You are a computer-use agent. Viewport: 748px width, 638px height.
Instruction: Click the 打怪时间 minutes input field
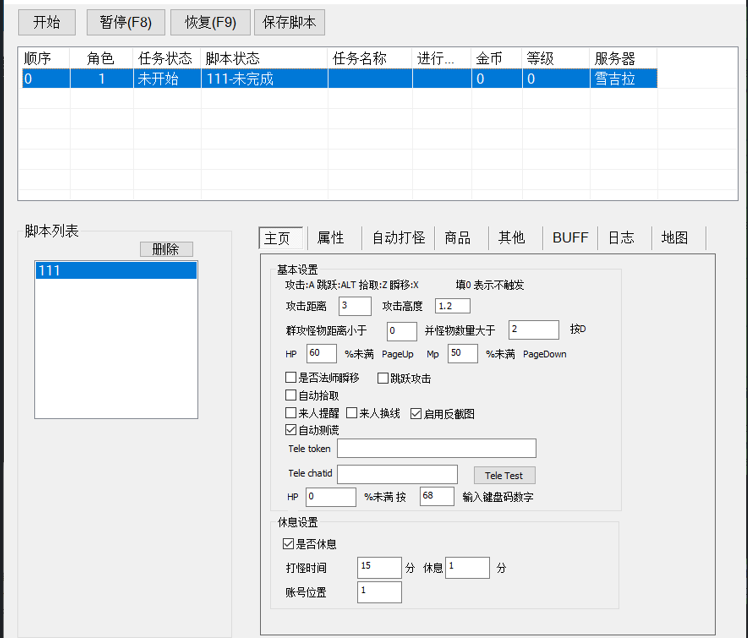379,568
